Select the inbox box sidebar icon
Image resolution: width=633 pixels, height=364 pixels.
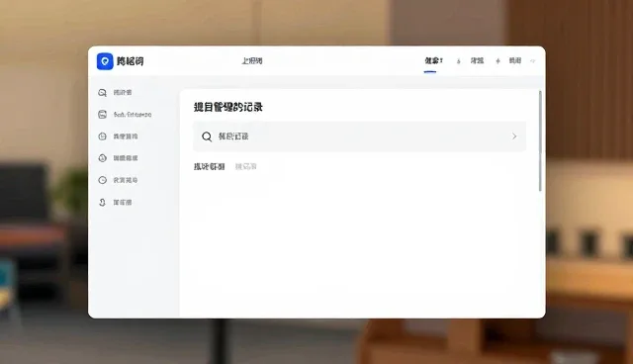click(103, 115)
